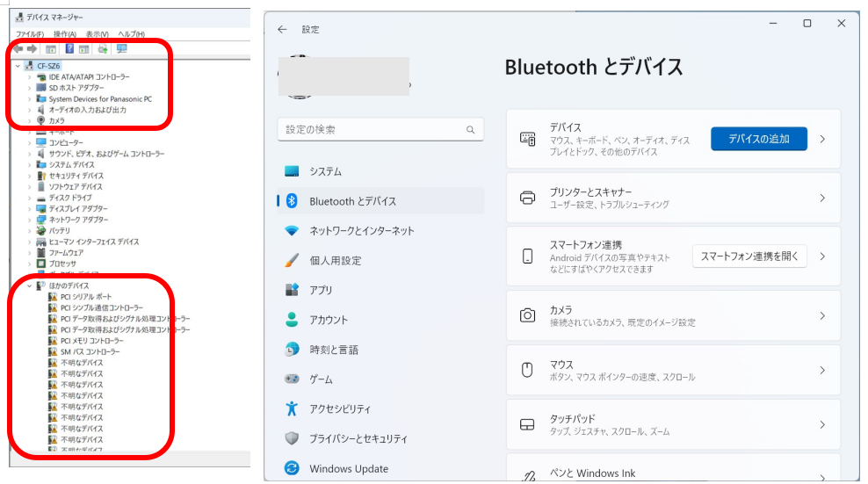Open 時刻と言語 via its globe clock icon
Viewport: 868px width, 484px height.
click(292, 350)
